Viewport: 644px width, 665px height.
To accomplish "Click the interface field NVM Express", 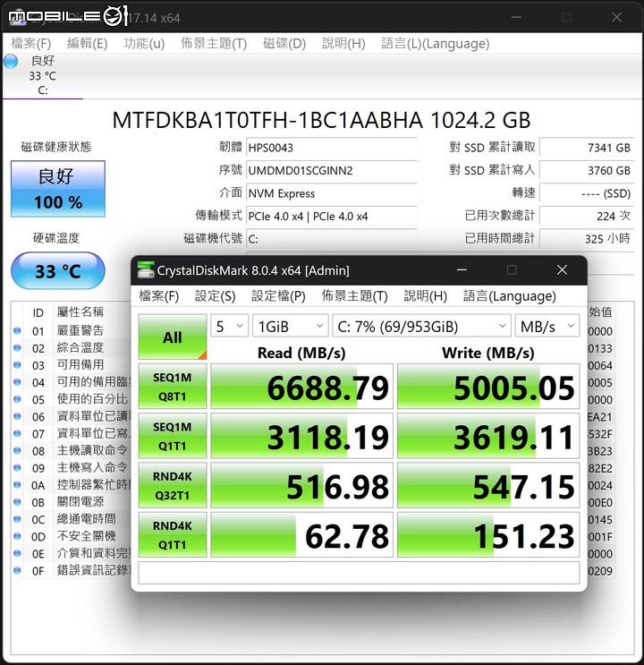I will (332, 193).
